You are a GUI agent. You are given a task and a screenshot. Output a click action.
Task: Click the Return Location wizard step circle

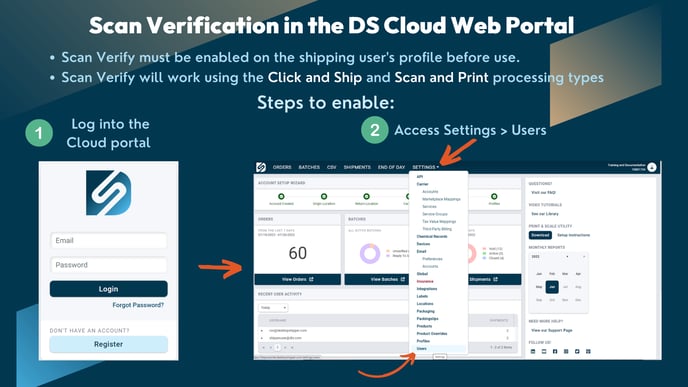pos(366,196)
